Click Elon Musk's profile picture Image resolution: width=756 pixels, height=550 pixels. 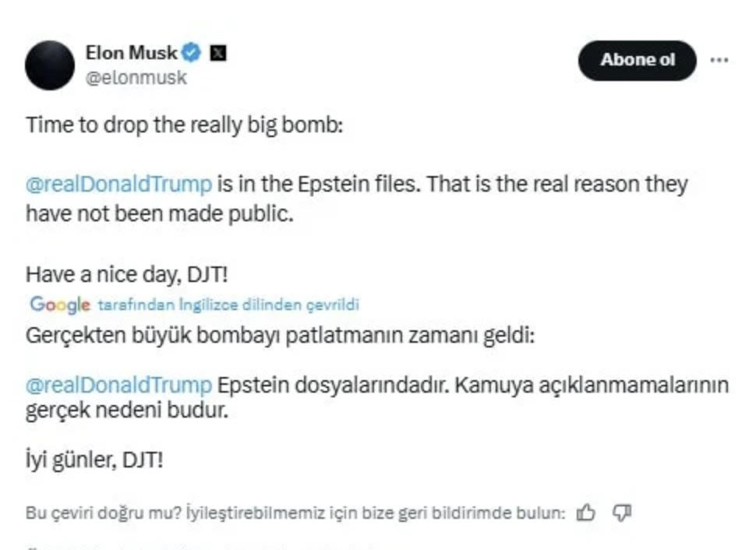pos(49,63)
